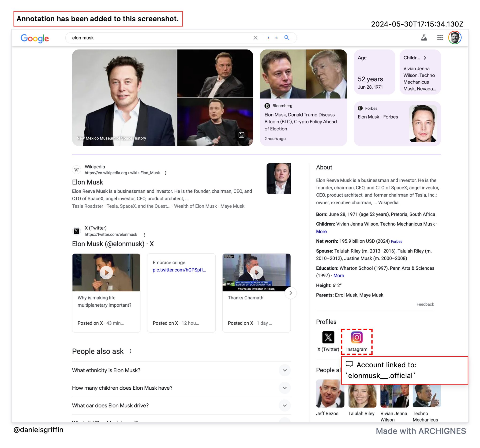Viewport: 480px width, 448px height.
Task: Play the 'Why is making life multiplanetary' video
Action: [x=106, y=272]
